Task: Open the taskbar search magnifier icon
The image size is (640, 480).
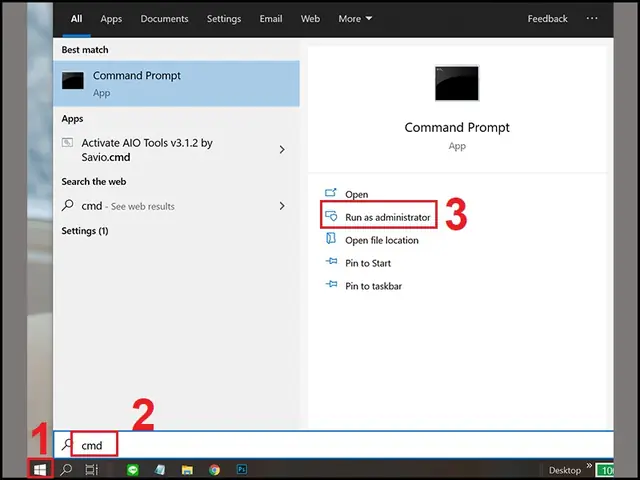Action: 66,470
